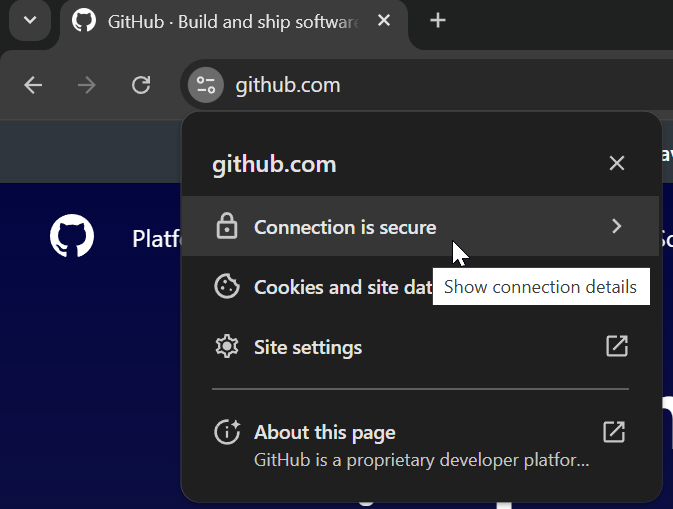Screen dimensions: 673x509
Task: Open a new tab with the plus button
Action: point(437,21)
